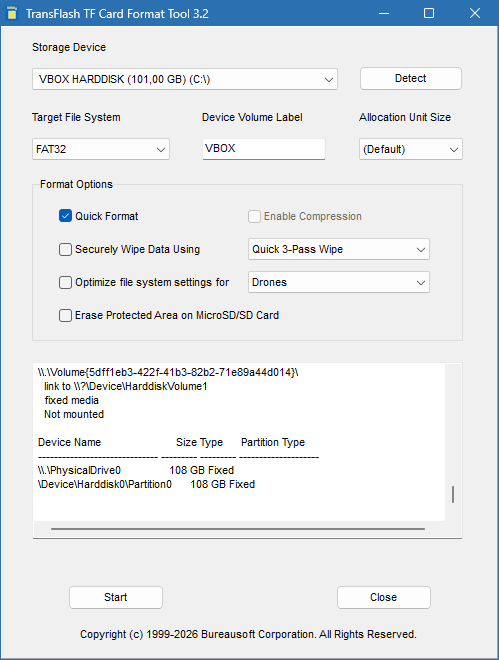The height and width of the screenshot is (660, 499).
Task: Click the TransFlash app icon in title bar
Action: coord(12,13)
